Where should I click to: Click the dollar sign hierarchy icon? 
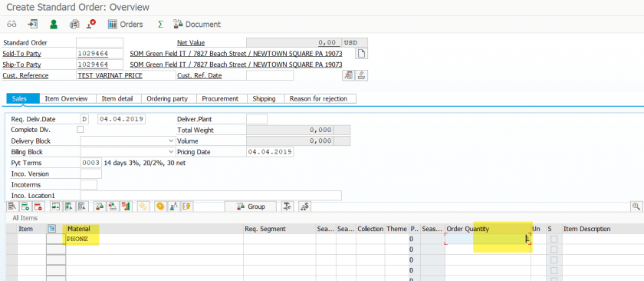(x=305, y=206)
